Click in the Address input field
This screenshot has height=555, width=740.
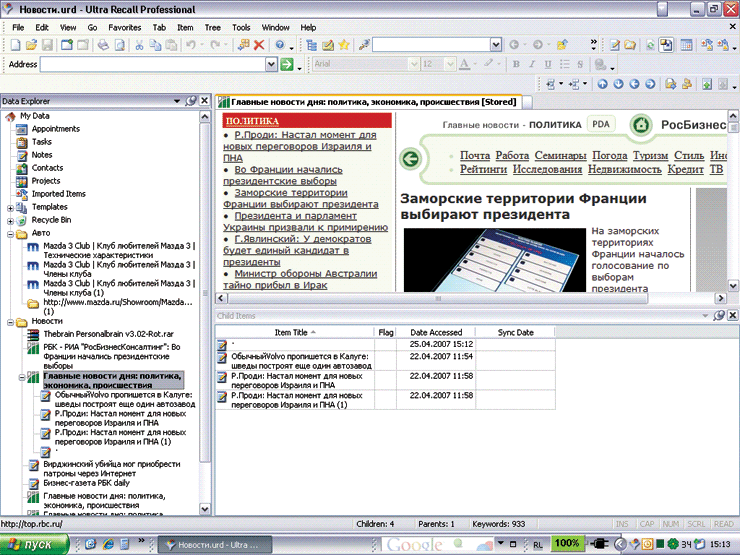click(x=153, y=64)
